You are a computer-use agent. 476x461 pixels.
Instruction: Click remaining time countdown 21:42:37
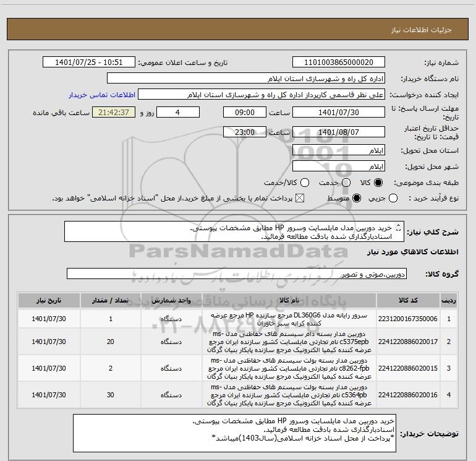tap(114, 112)
